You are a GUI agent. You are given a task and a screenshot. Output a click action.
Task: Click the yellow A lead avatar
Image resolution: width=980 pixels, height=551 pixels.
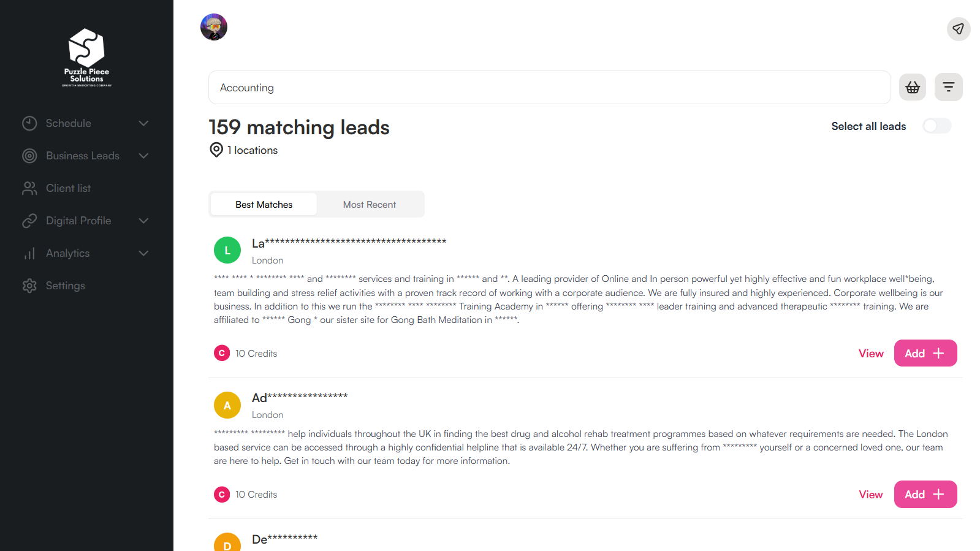(227, 405)
